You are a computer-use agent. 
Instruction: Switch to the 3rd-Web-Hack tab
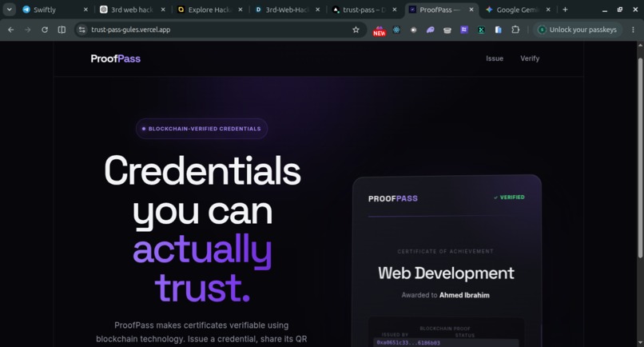(x=287, y=10)
